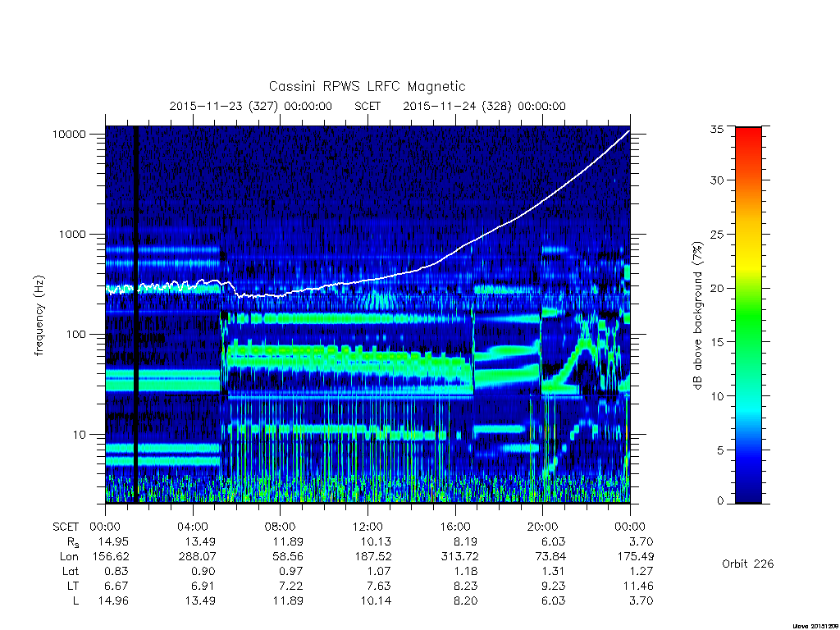The image size is (840, 630).
Task: Click the Lon value "313.72"
Action: (x=459, y=557)
